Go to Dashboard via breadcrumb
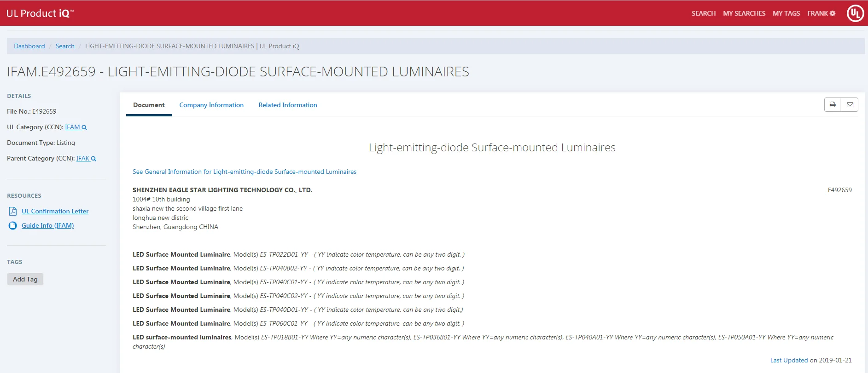The image size is (868, 373). point(29,46)
